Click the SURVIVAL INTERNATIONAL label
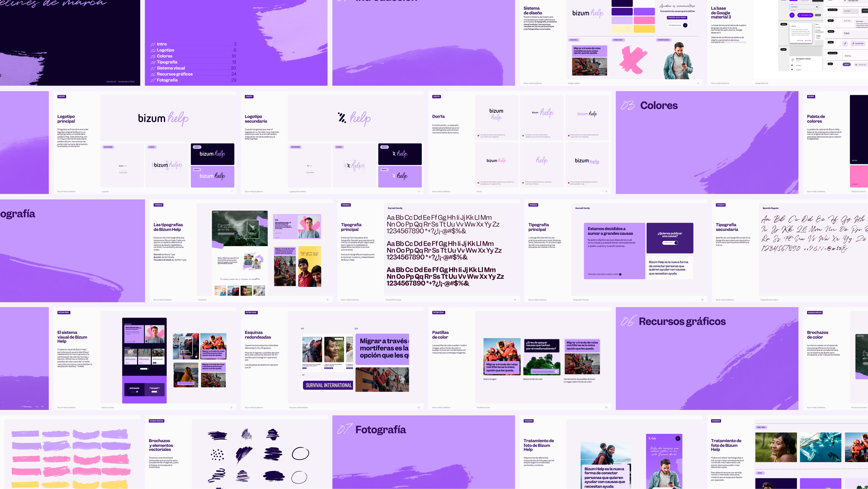Image resolution: width=868 pixels, height=489 pixels. pos(329,385)
